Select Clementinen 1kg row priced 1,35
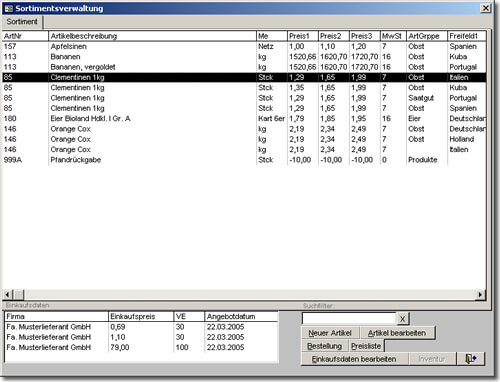500x382 pixels. (x=244, y=88)
